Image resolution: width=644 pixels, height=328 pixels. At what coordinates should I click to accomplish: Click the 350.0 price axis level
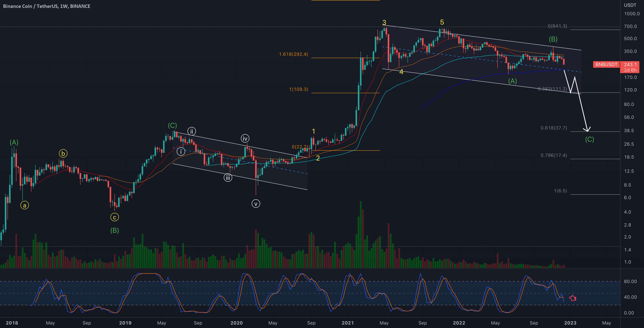(630, 51)
